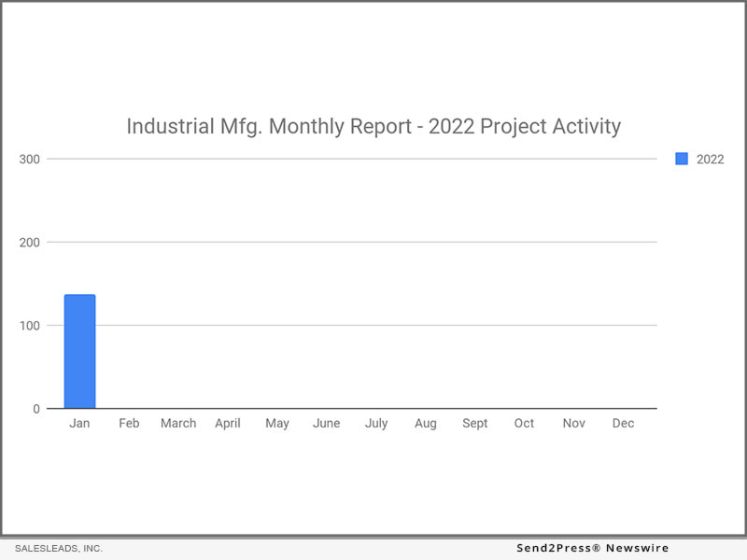Select the May x-axis label
The image size is (747, 560).
[x=277, y=424]
